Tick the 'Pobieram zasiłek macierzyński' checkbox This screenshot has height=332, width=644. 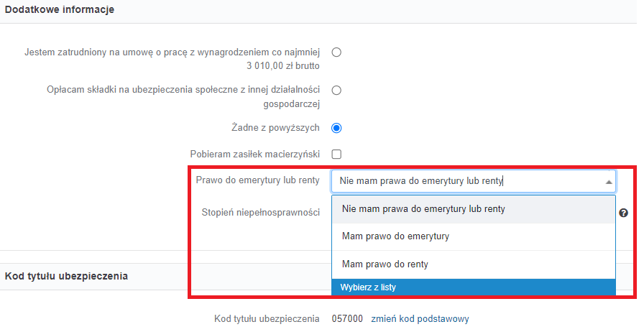point(336,154)
